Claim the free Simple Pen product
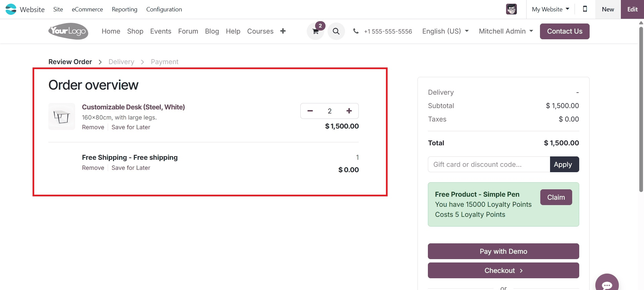The image size is (644, 290). [556, 197]
